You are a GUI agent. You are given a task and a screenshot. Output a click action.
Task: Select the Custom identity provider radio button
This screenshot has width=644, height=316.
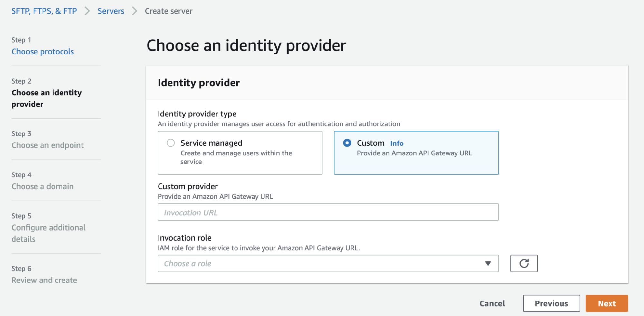347,143
